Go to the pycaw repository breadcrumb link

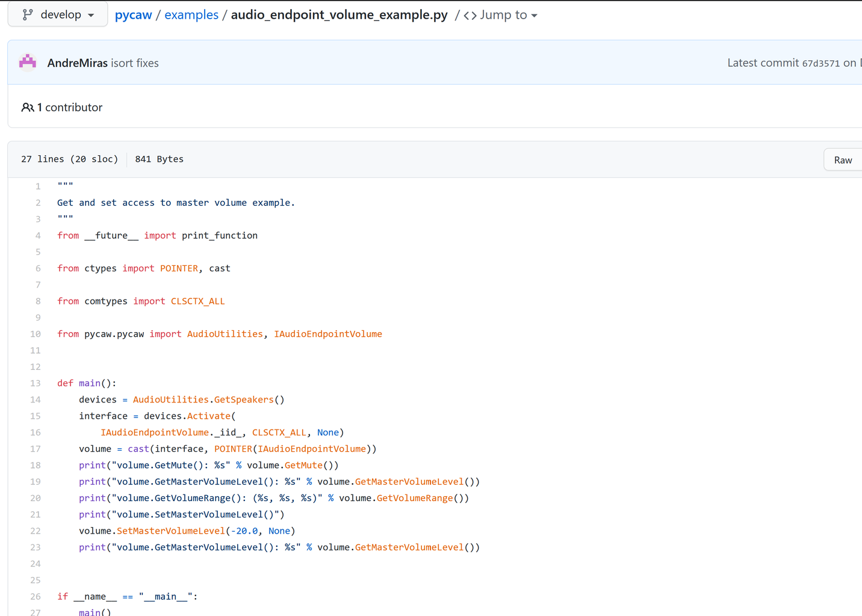(x=134, y=15)
